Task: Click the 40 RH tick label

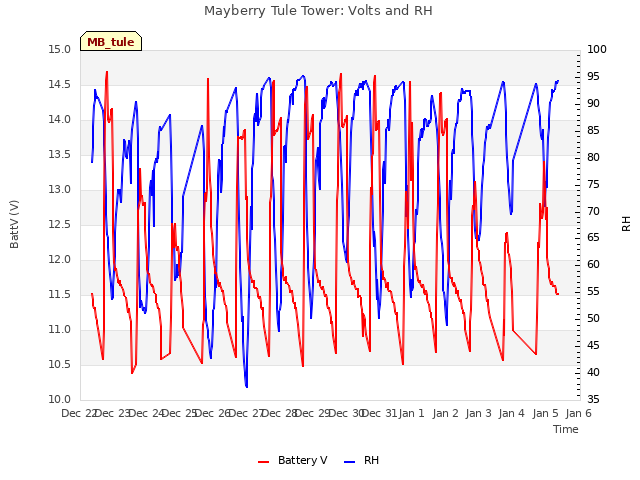Action: 593,373
